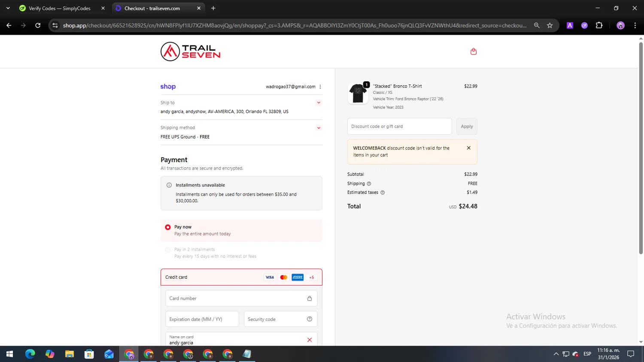
Task: Click the ESP language indicator in taskbar
Action: click(x=587, y=354)
